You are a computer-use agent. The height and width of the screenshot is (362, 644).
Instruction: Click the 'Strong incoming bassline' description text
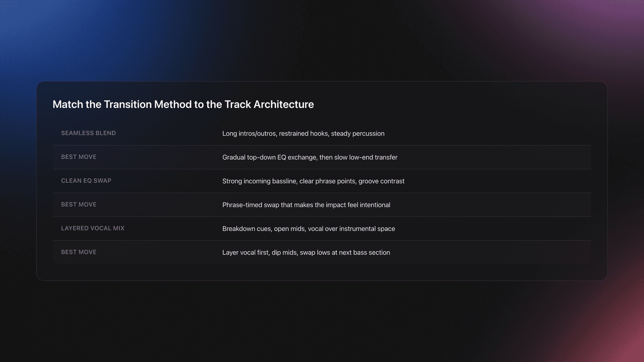coord(313,181)
